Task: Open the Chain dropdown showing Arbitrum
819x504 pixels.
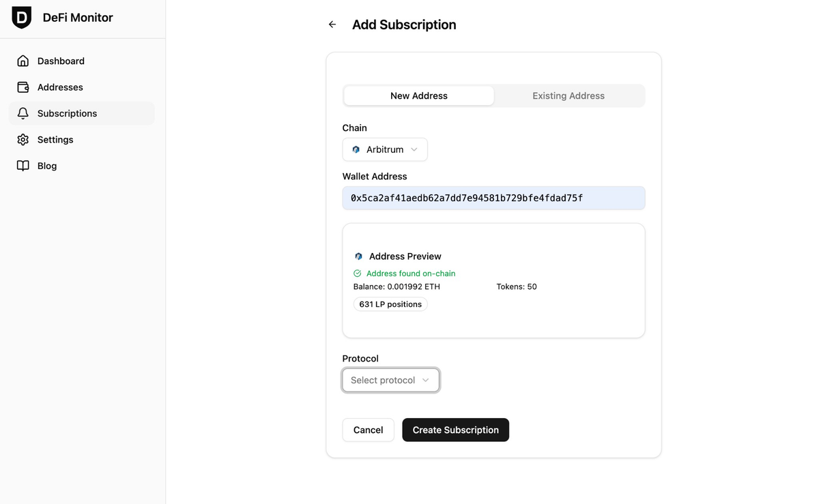Action: tap(385, 149)
